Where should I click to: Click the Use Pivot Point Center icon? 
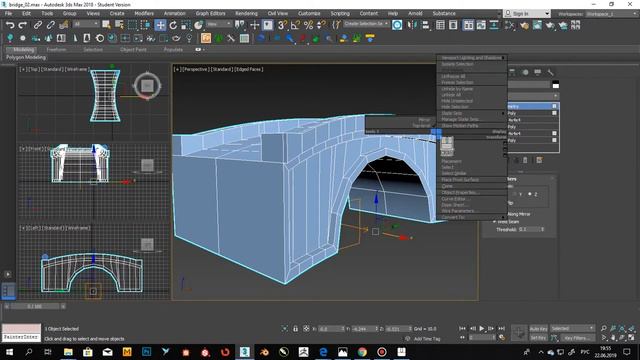click(x=241, y=25)
